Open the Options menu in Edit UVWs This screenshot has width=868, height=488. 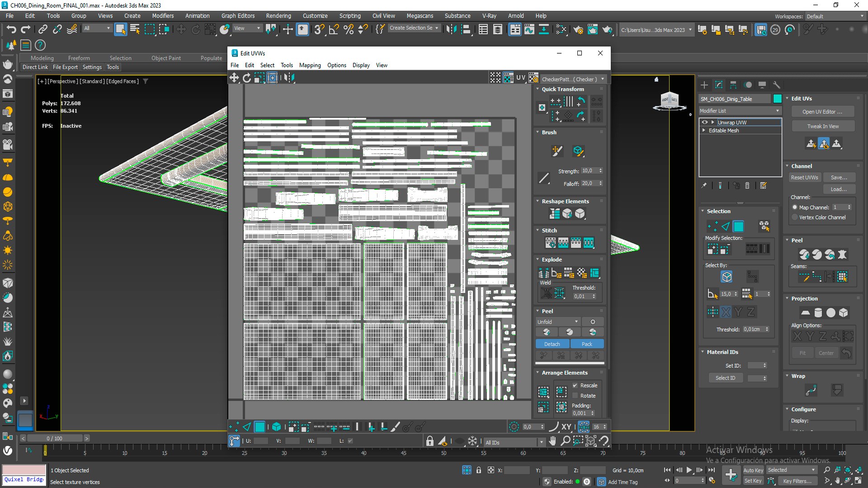[x=336, y=65]
